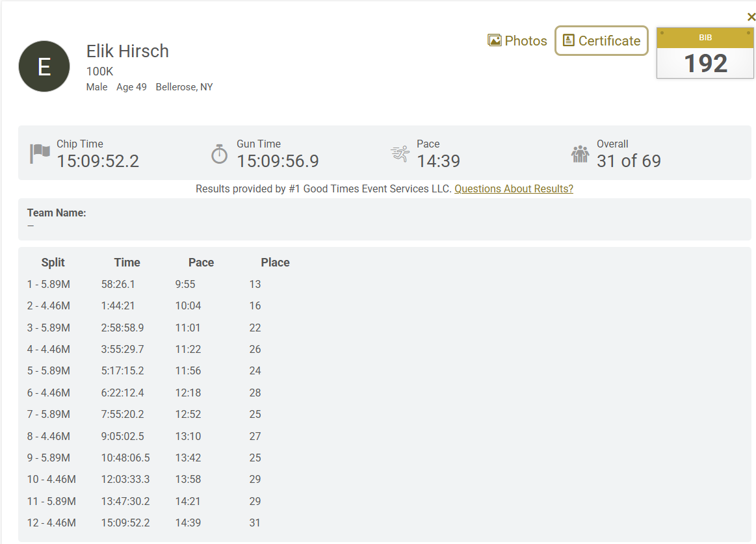Select the final split row 12 - 4.46M
Image resolution: width=756 pixels, height=544 pixels.
click(x=51, y=523)
